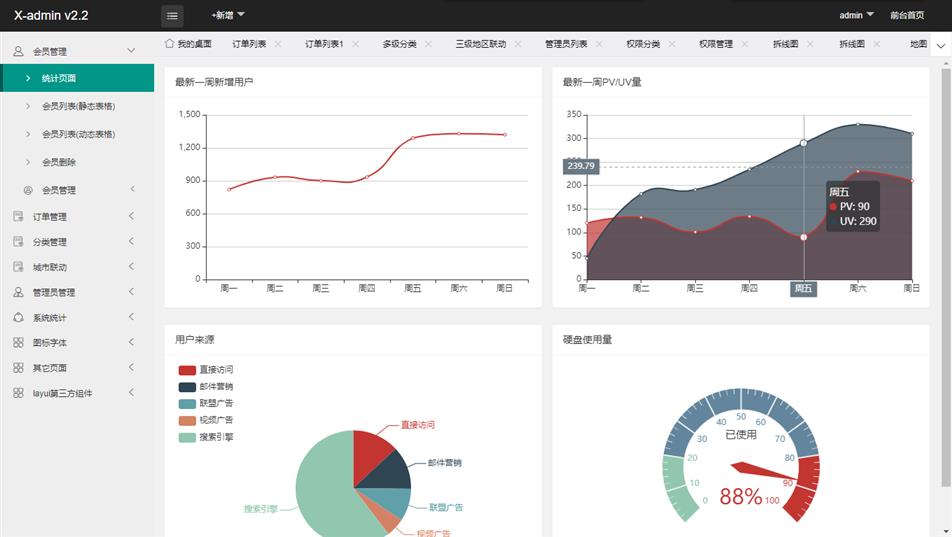Open the +新增 dropdown menu
The height and width of the screenshot is (537, 952).
(228, 15)
